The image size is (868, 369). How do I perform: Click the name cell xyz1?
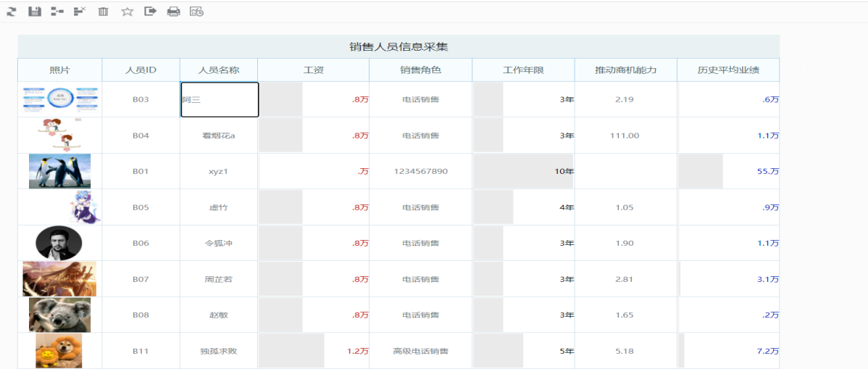(x=219, y=172)
